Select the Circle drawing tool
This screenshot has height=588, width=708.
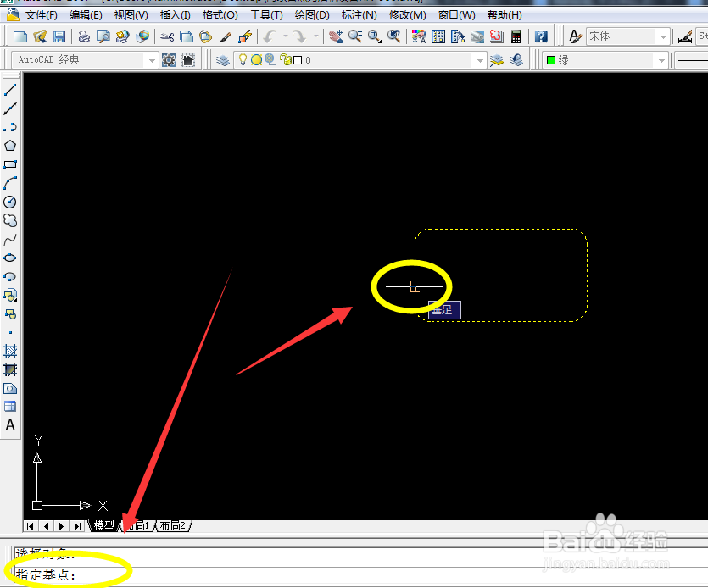pyautogui.click(x=10, y=202)
